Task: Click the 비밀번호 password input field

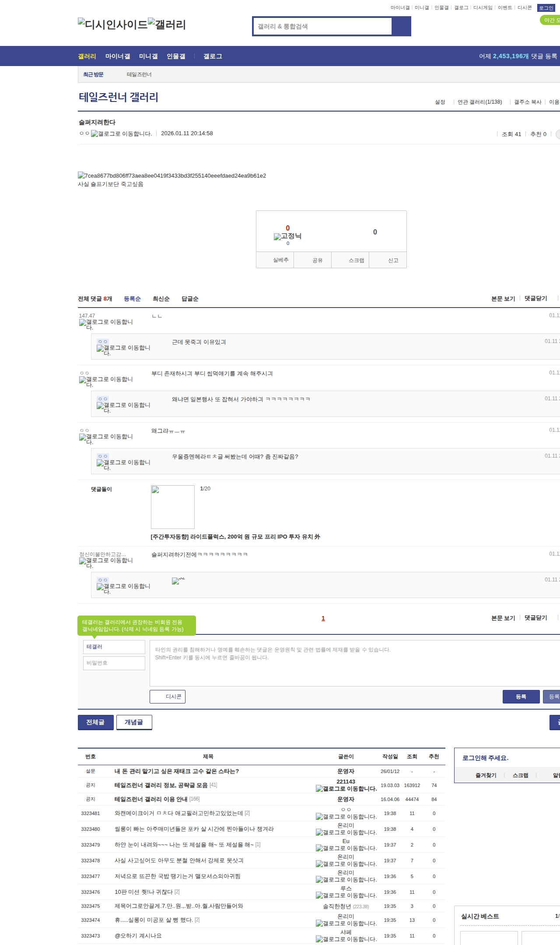Action: point(114,663)
